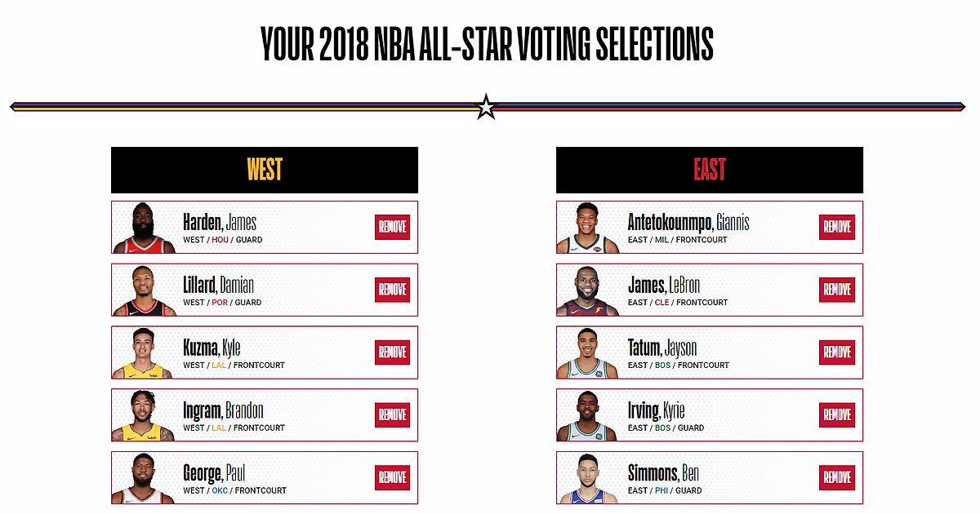Remove Ben Simmons from selections
The image size is (980, 514).
836,477
